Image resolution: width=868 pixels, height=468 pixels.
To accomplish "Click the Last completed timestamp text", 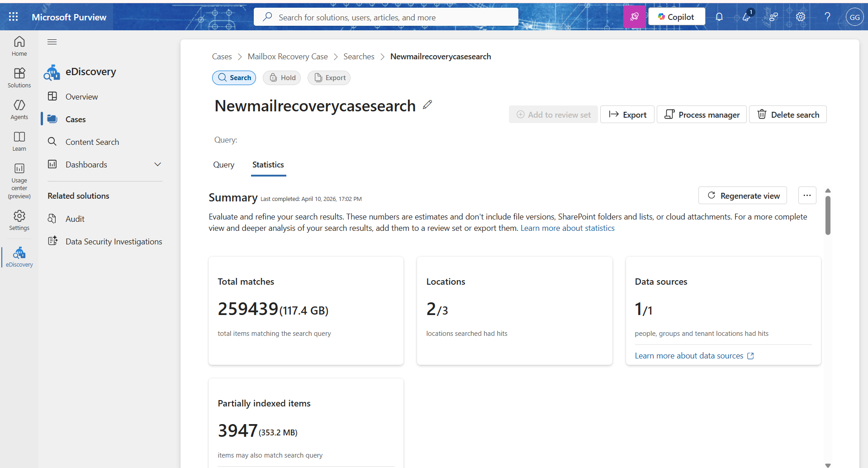I will [x=311, y=199].
